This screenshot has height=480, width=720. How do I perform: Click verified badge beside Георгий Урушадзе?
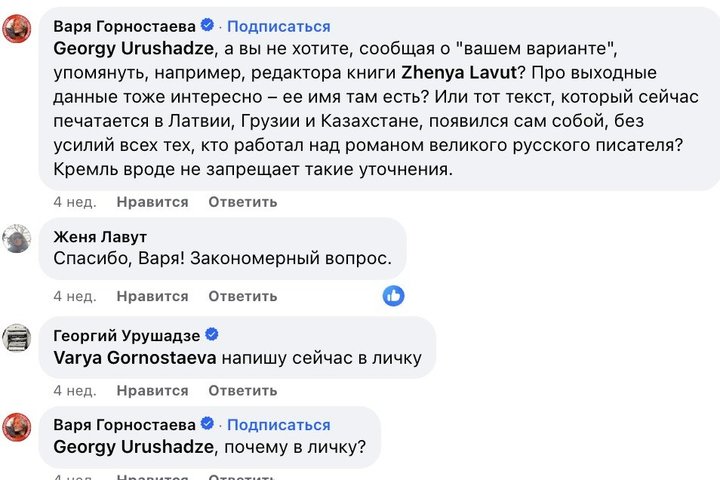[x=212, y=335]
